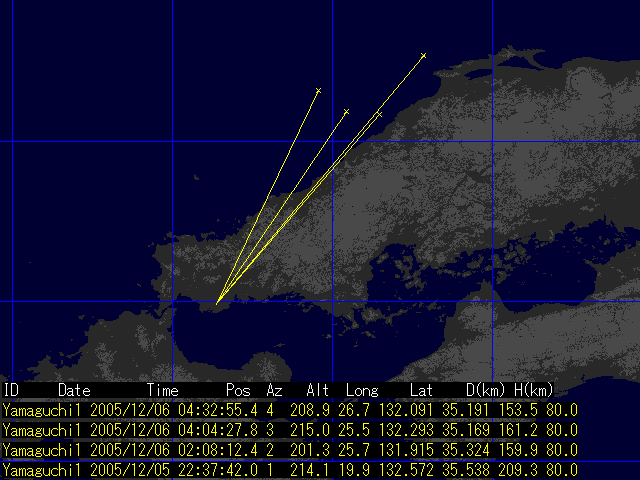
Task: Click the Long column header
Action: coord(362,390)
